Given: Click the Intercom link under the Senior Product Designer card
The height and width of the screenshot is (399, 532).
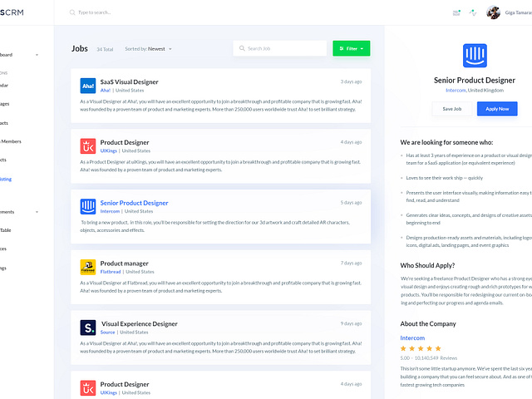Looking at the screenshot, I should point(110,211).
